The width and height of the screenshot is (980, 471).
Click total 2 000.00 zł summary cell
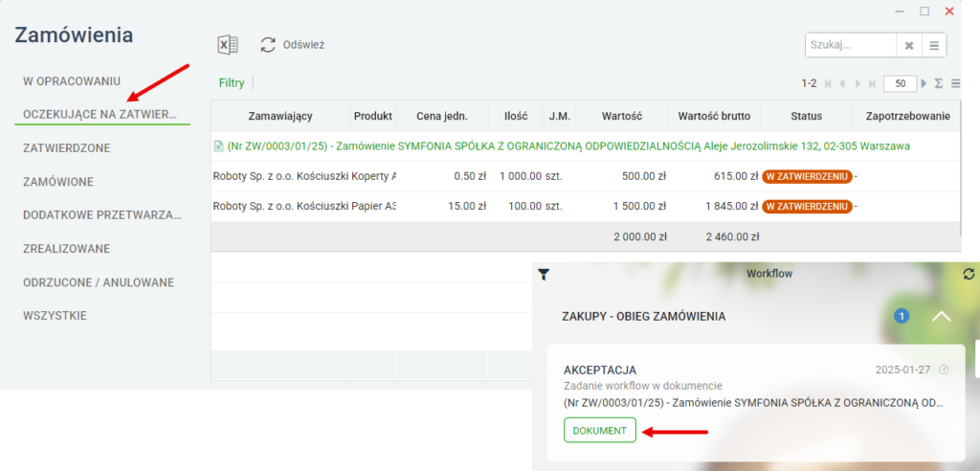coord(638,236)
